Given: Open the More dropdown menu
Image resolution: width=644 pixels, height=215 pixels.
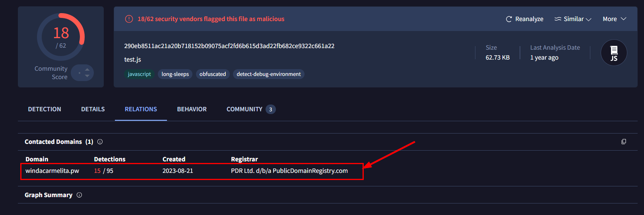Looking at the screenshot, I should (614, 19).
